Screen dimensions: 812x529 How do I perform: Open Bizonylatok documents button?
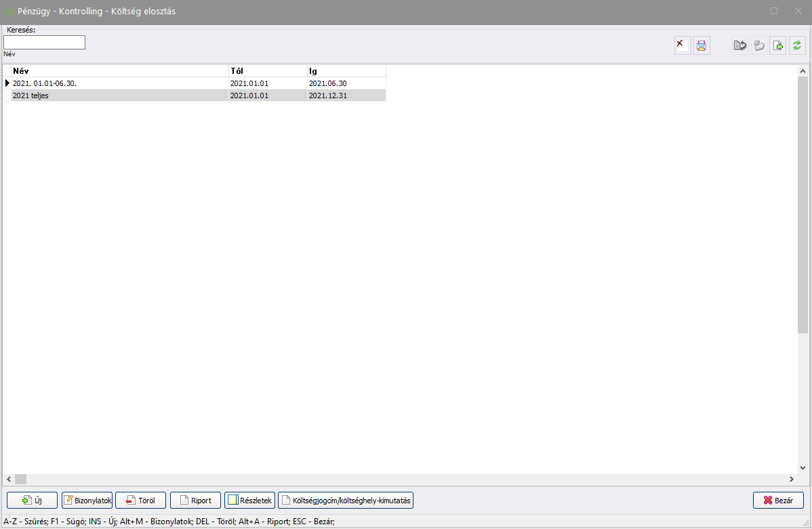pos(87,501)
